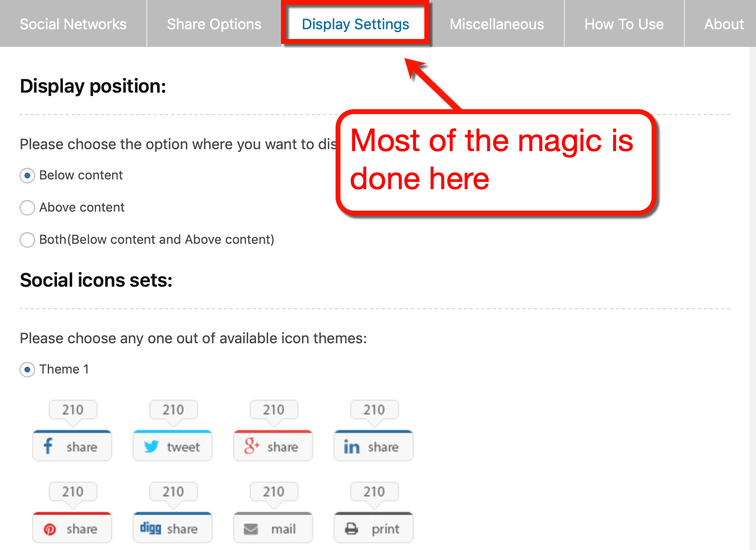Open the About tab
Image resolution: width=756 pixels, height=550 pixels.
724,23
